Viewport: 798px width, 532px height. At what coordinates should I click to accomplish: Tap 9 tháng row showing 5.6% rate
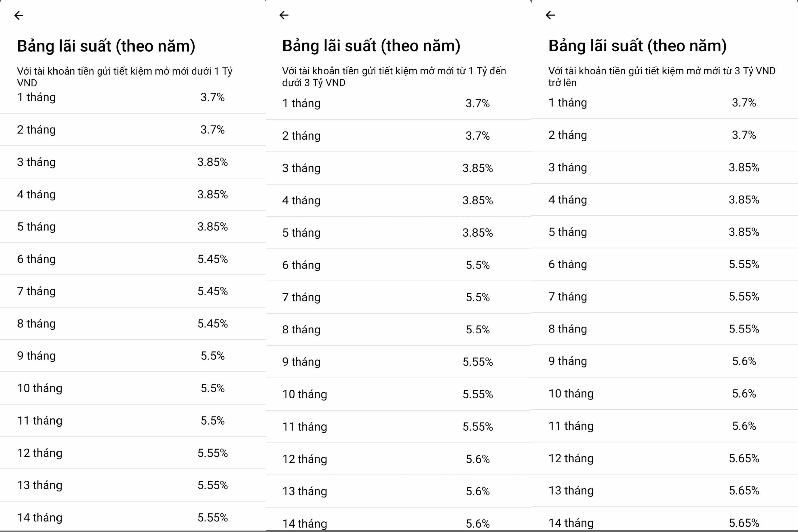[664, 361]
